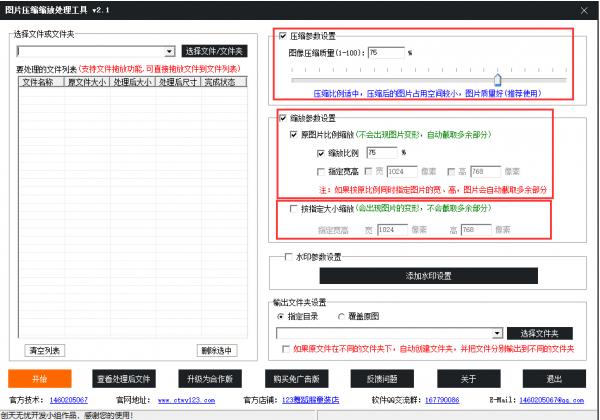Click the 关于 button

click(x=469, y=379)
